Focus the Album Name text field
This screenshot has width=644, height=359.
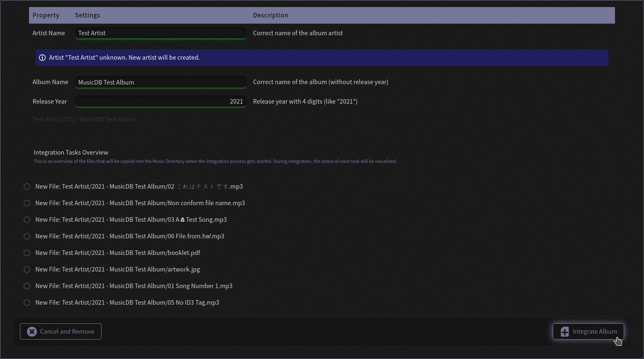coord(160,82)
